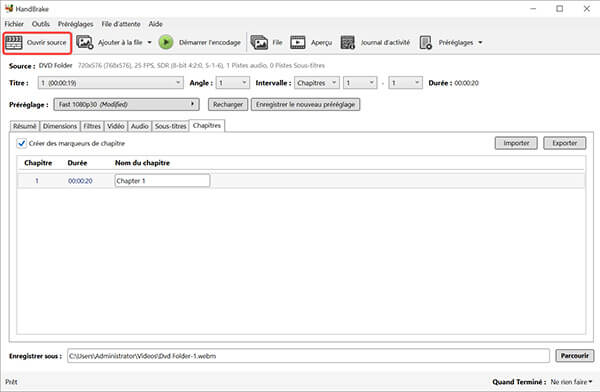The width and height of the screenshot is (600, 392).
Task: Select the Chapitres tab
Action: click(207, 126)
